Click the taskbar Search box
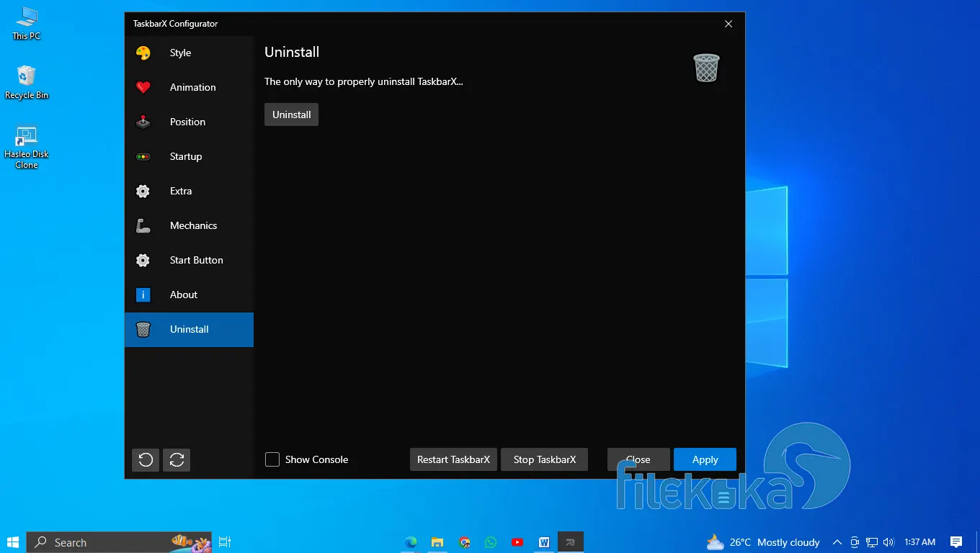Viewport: 980px width, 553px height. (120, 542)
